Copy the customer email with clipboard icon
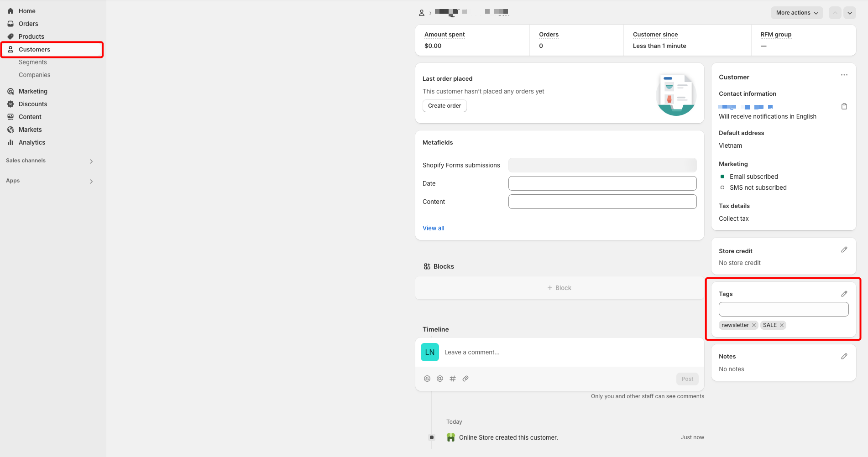This screenshot has height=457, width=868. 844,106
